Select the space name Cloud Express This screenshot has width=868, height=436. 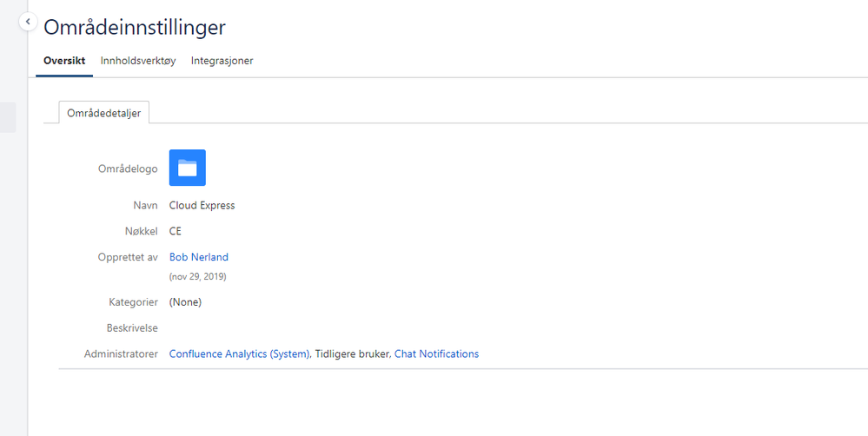point(202,205)
